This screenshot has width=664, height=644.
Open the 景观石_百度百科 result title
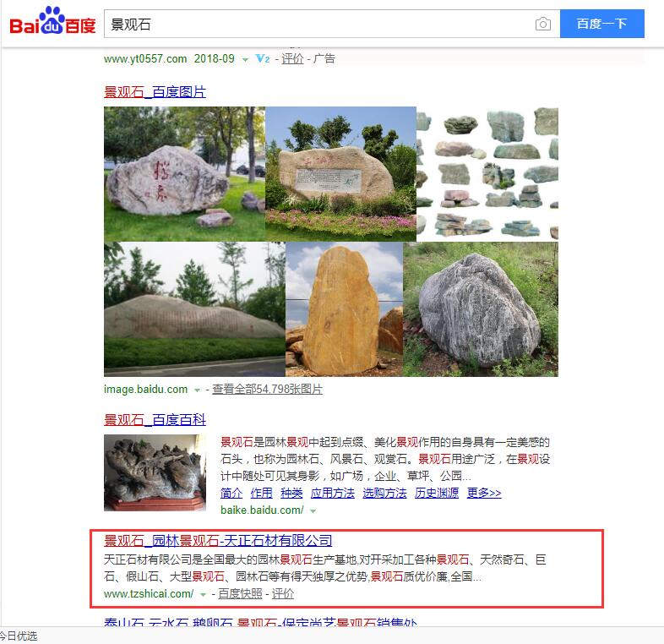[155, 420]
